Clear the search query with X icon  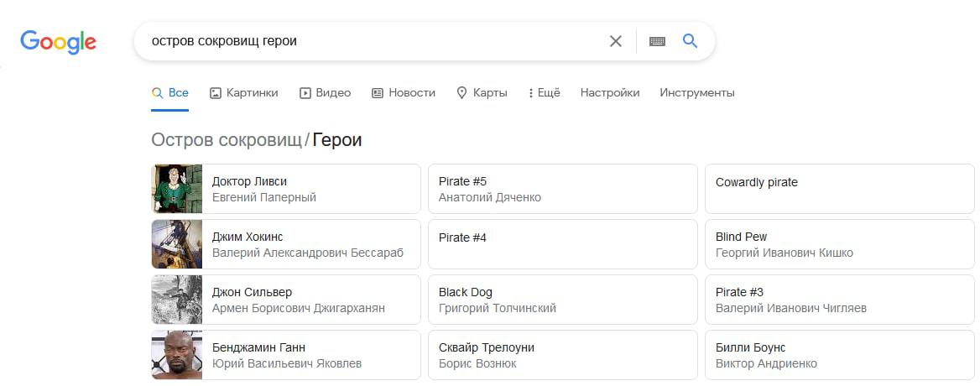coord(616,41)
